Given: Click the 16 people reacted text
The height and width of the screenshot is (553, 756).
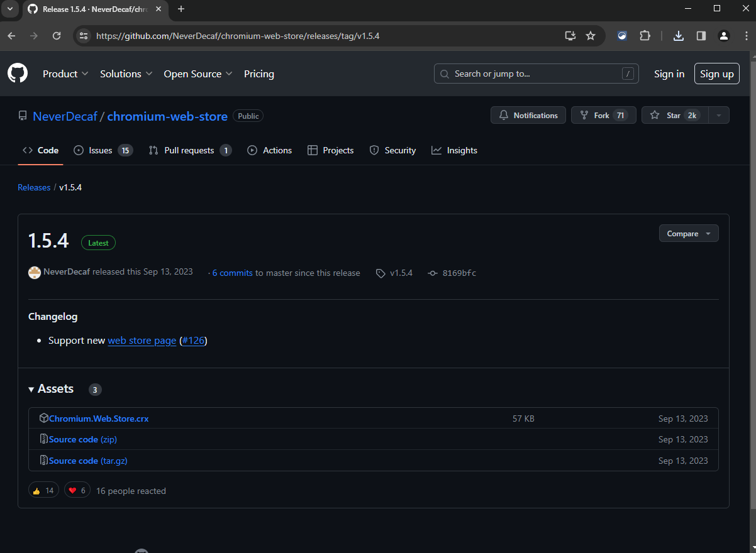Looking at the screenshot, I should click(x=131, y=491).
